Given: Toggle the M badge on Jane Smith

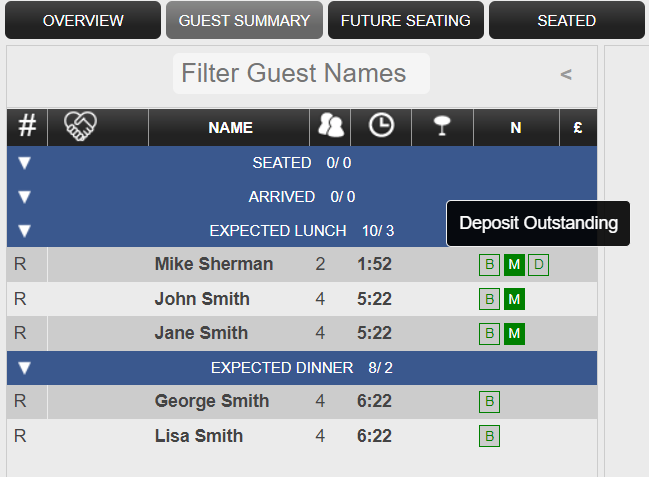Looking at the screenshot, I should [514, 333].
